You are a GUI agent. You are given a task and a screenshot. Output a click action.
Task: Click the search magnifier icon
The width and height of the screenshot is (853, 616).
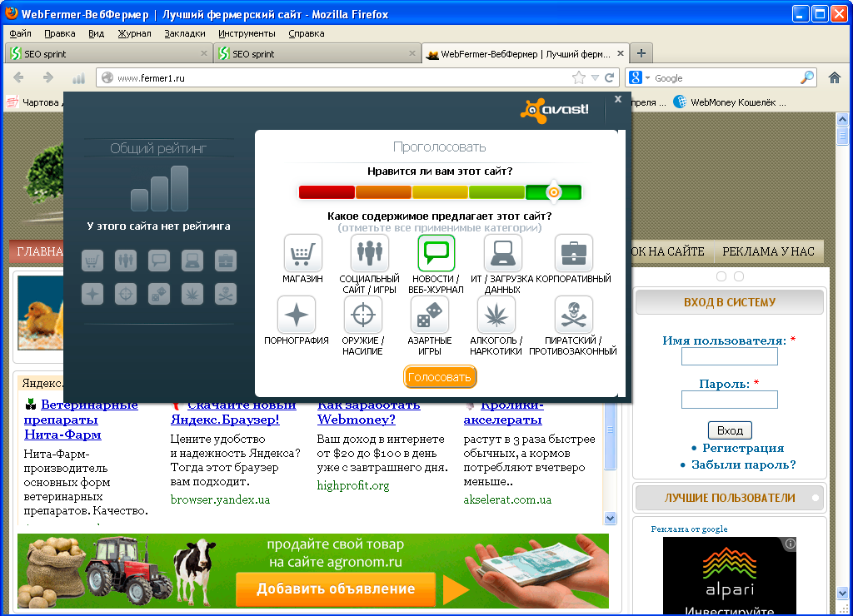click(807, 77)
